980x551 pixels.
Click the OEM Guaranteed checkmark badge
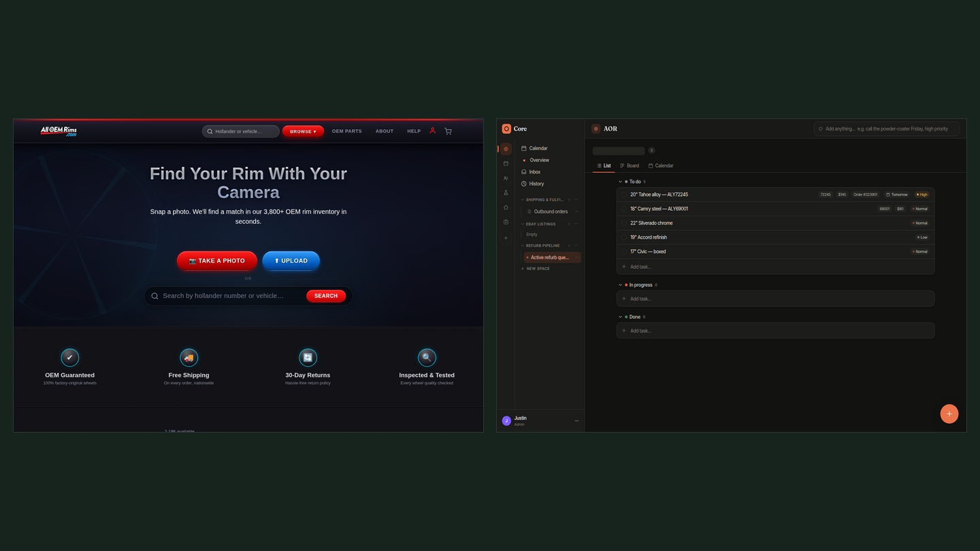tap(70, 357)
